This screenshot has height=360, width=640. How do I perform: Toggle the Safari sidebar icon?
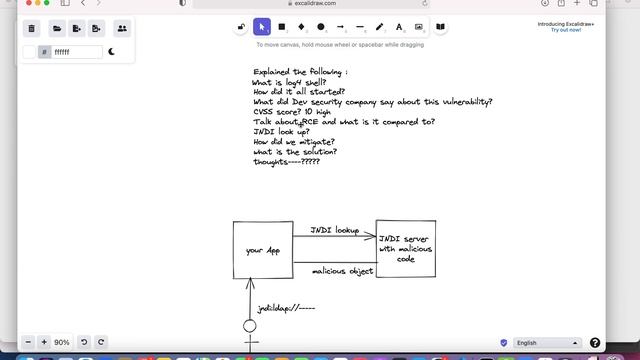(65, 3)
